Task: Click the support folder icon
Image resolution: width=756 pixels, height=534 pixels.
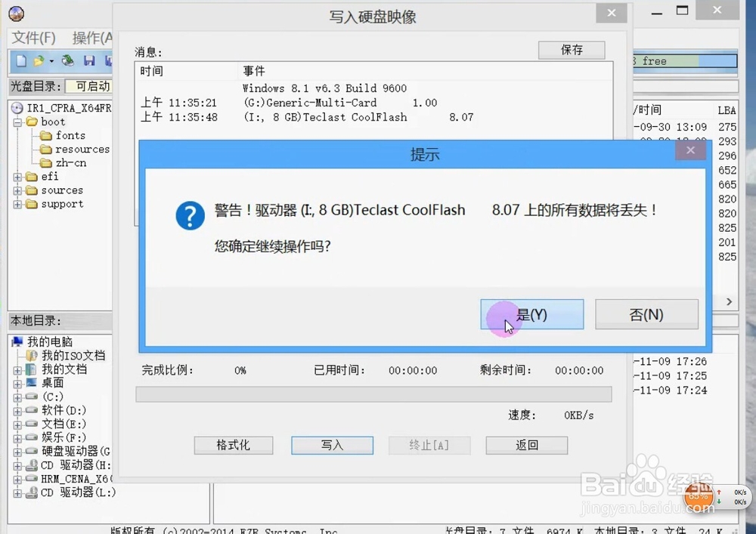Action: tap(32, 204)
